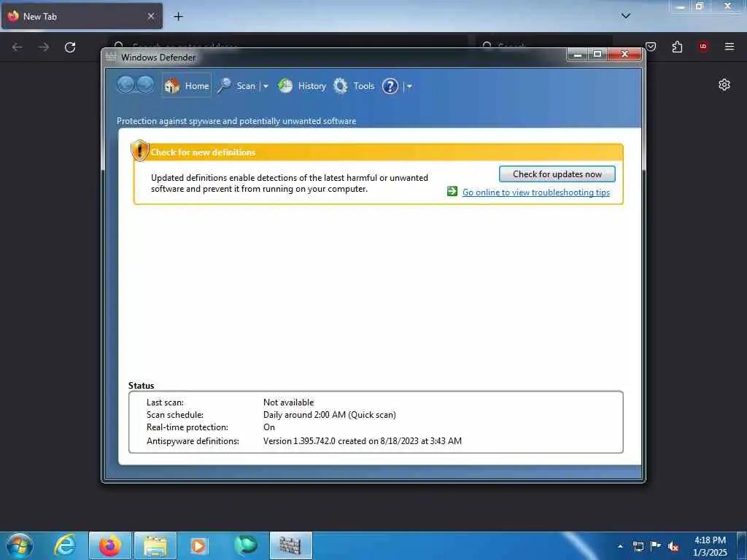Screen dimensions: 747x560
Task: Click the blue Help question mark icon
Action: tap(390, 86)
